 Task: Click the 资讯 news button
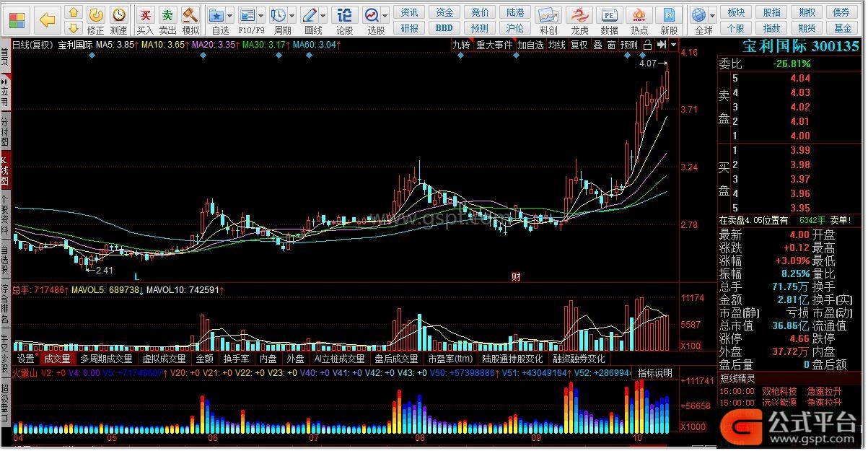click(x=410, y=12)
